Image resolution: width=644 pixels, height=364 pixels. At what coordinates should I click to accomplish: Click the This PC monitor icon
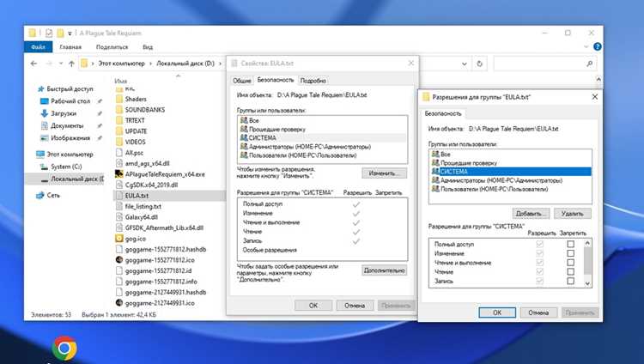(40, 155)
